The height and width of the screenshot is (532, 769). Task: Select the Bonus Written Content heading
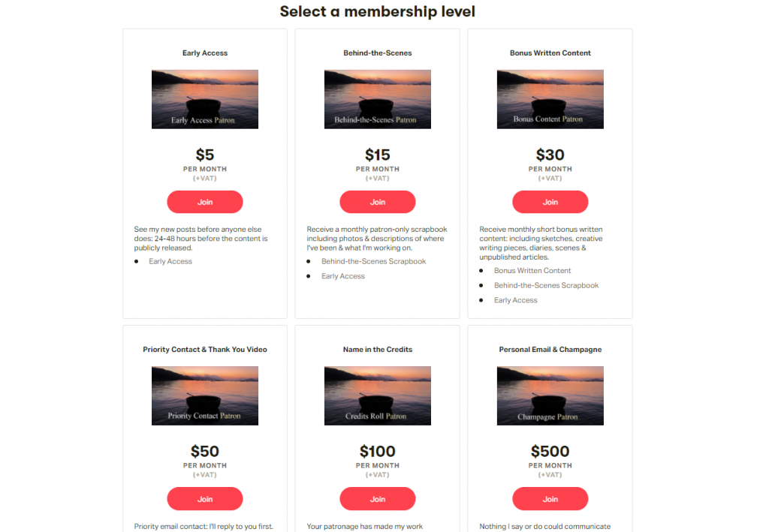pyautogui.click(x=550, y=53)
